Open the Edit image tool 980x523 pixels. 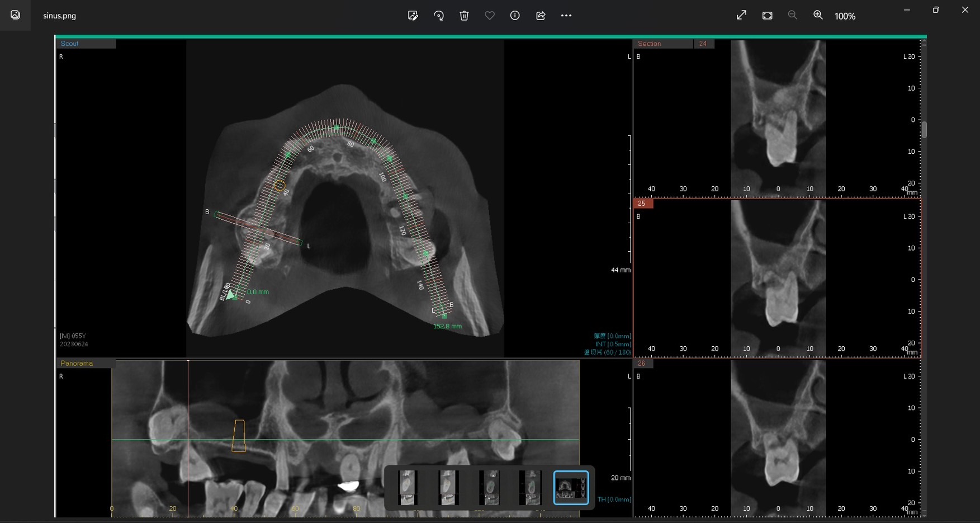(413, 16)
